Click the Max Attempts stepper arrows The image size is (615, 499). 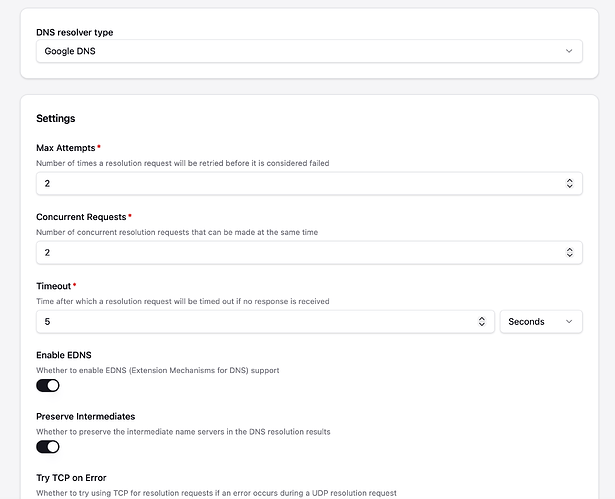pos(570,183)
